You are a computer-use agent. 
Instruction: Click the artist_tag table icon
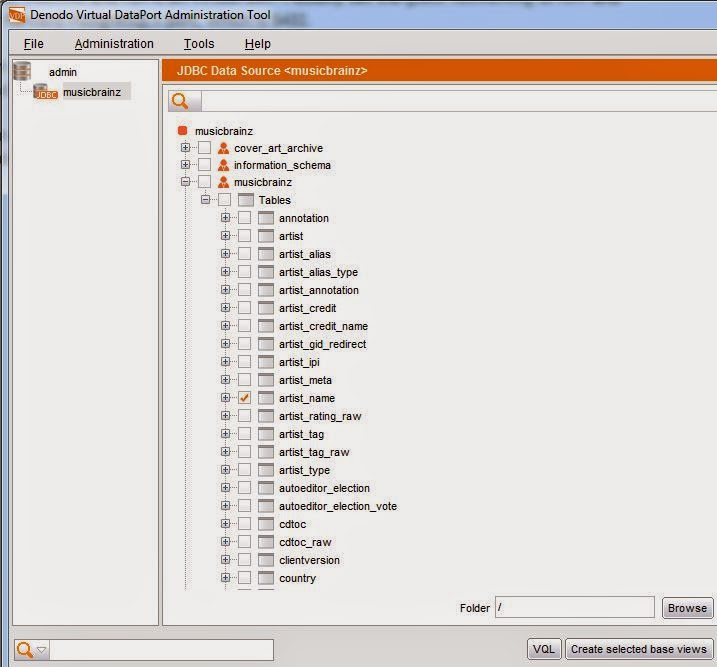(266, 434)
